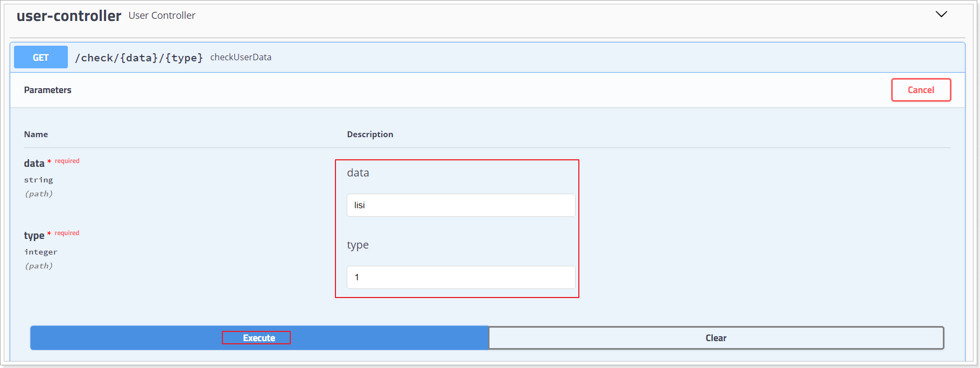This screenshot has height=368, width=980.
Task: Cancel the try-it-out mode
Action: 921,90
